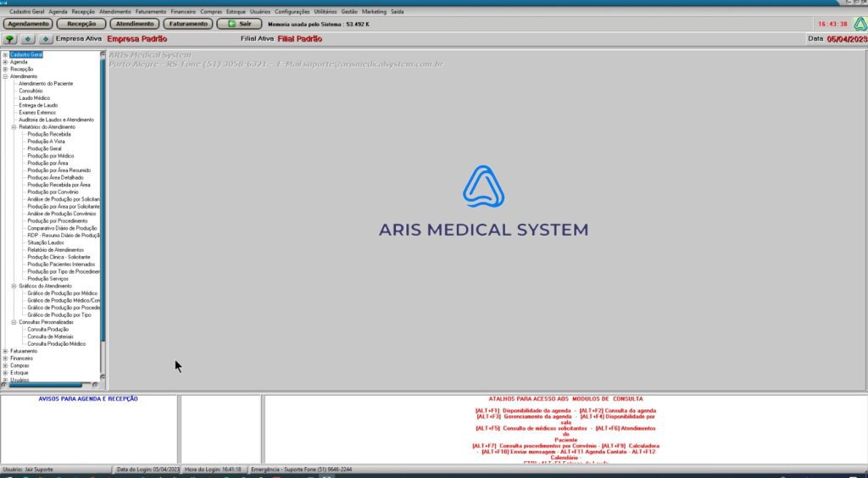Collapse Gráficos do Atendimento node
The image size is (868, 478).
coord(14,286)
